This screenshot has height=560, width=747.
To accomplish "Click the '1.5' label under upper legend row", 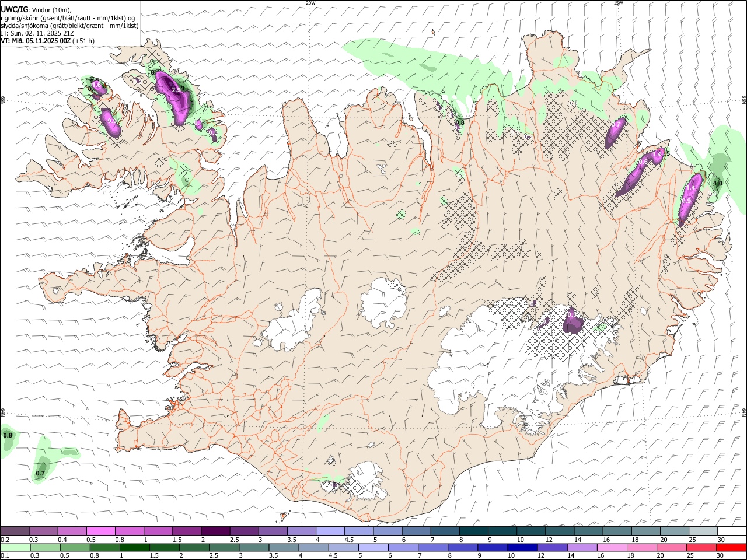I will (x=177, y=540).
